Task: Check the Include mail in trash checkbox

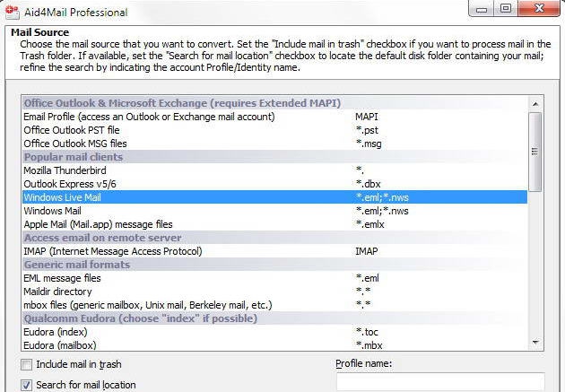Action: (26, 365)
